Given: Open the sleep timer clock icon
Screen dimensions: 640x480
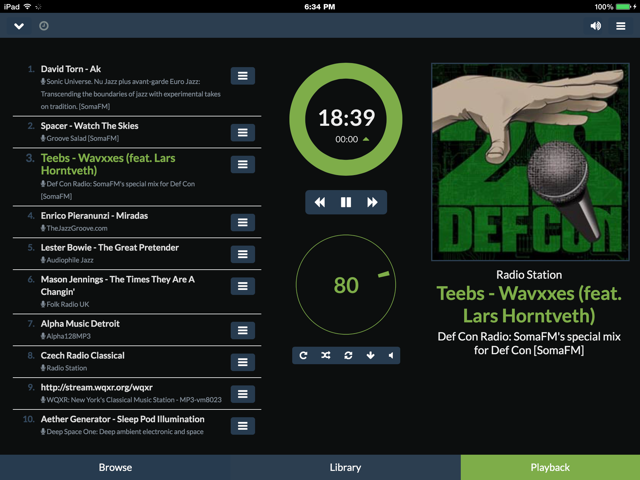Looking at the screenshot, I should 44,26.
